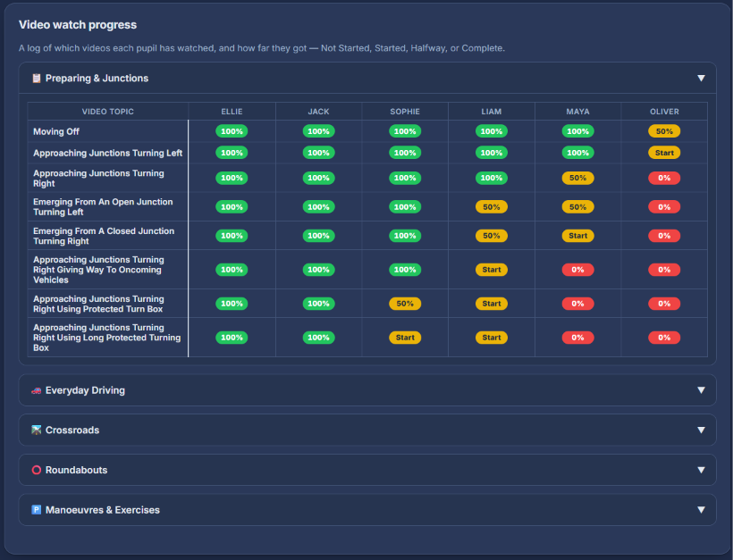Screen dimensions: 733x560
Task: Click Jack's 100% badge for Moving Off
Action: pos(318,131)
